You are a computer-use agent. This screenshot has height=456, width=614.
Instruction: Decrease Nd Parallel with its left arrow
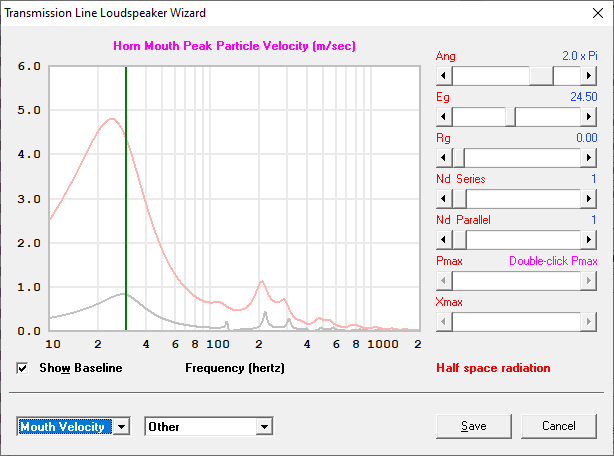tap(444, 240)
